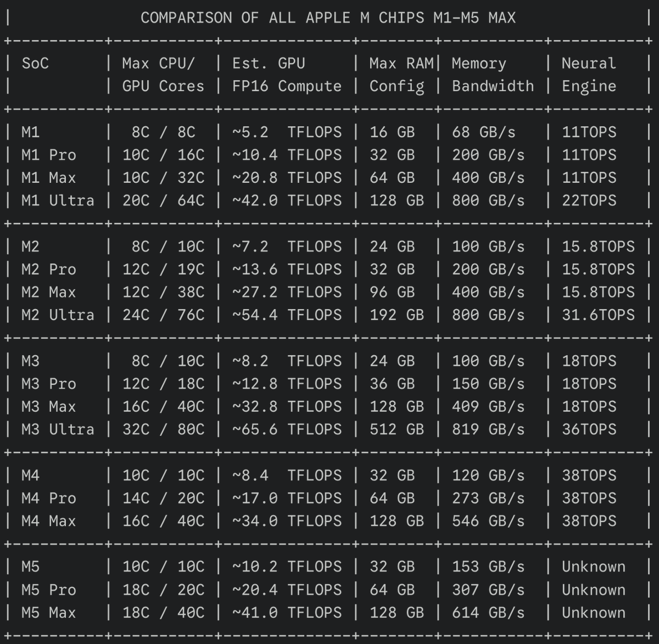
Task: Select the "M2 Ultra" chip name
Action: 58,315
